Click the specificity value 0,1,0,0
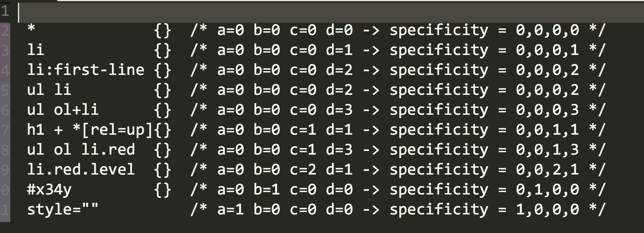Image resolution: width=644 pixels, height=233 pixels. click(547, 190)
